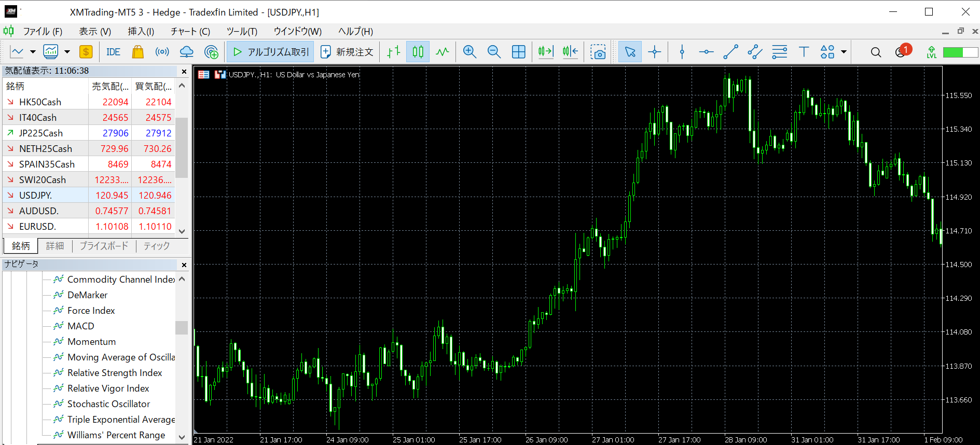This screenshot has width=980, height=445.
Task: Select the horizontal line drawing tool
Action: pyautogui.click(x=706, y=52)
